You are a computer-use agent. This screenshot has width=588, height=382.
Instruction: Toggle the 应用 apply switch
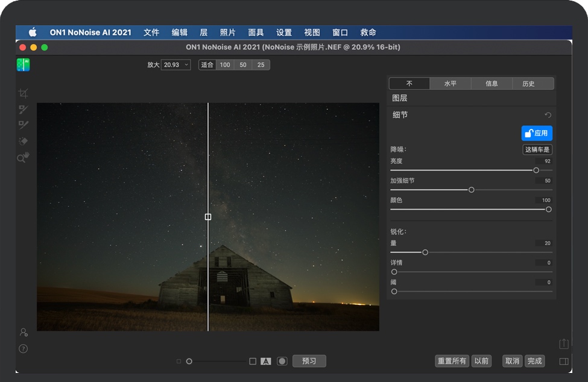536,133
